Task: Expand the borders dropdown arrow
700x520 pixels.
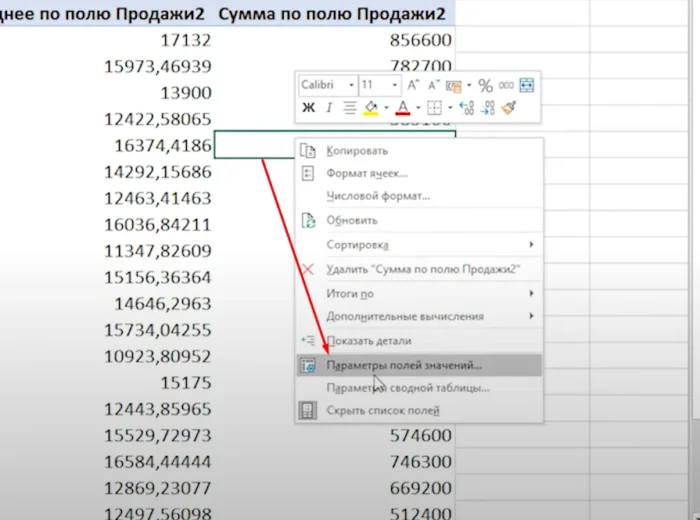Action: tap(449, 108)
